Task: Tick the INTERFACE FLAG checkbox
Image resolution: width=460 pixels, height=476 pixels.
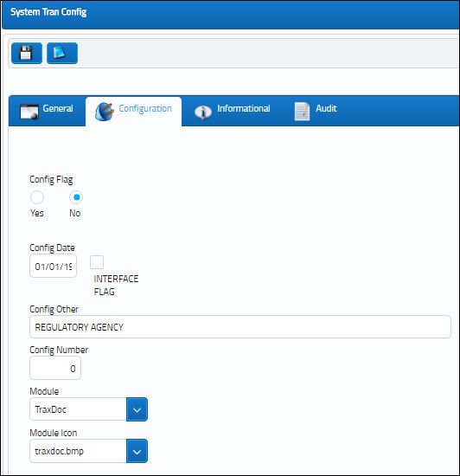Action: (x=97, y=262)
